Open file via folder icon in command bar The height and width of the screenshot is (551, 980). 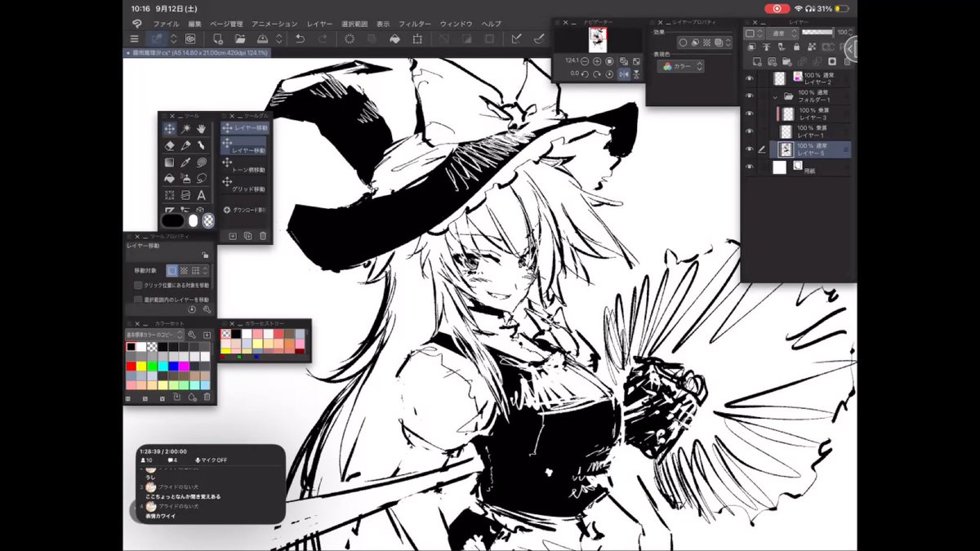240,38
